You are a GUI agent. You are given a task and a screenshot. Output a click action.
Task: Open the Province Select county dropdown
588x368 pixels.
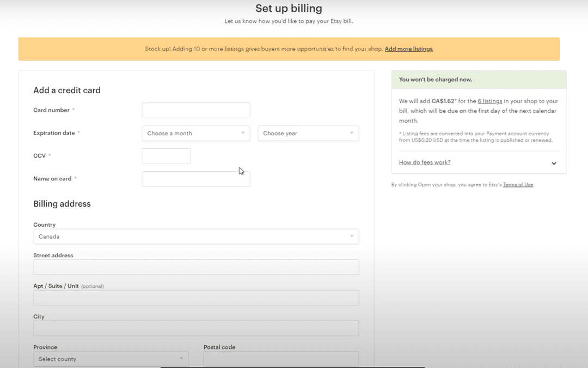[x=111, y=359]
